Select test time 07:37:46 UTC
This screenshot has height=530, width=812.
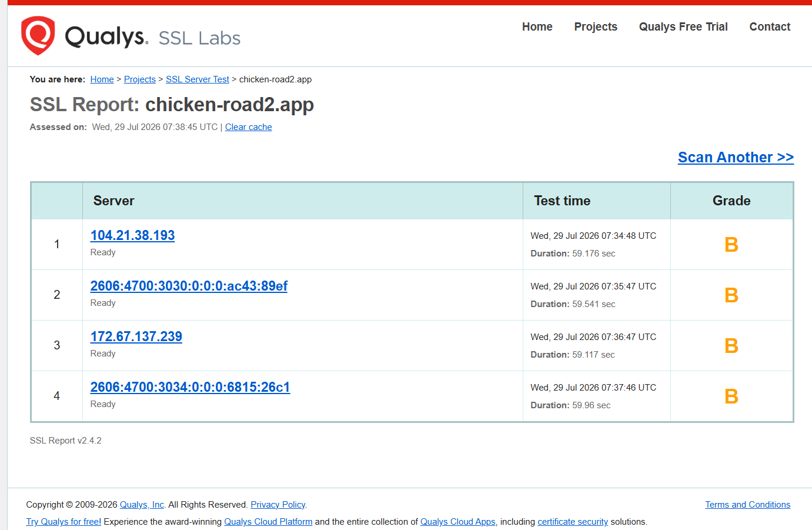coord(593,388)
